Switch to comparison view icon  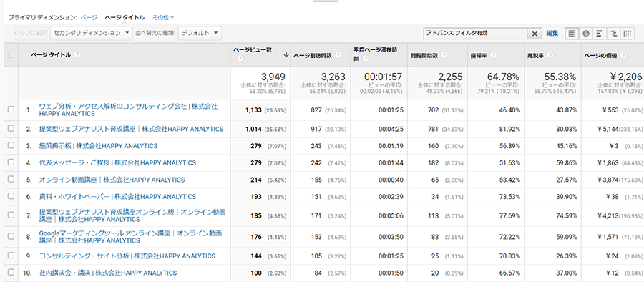614,34
